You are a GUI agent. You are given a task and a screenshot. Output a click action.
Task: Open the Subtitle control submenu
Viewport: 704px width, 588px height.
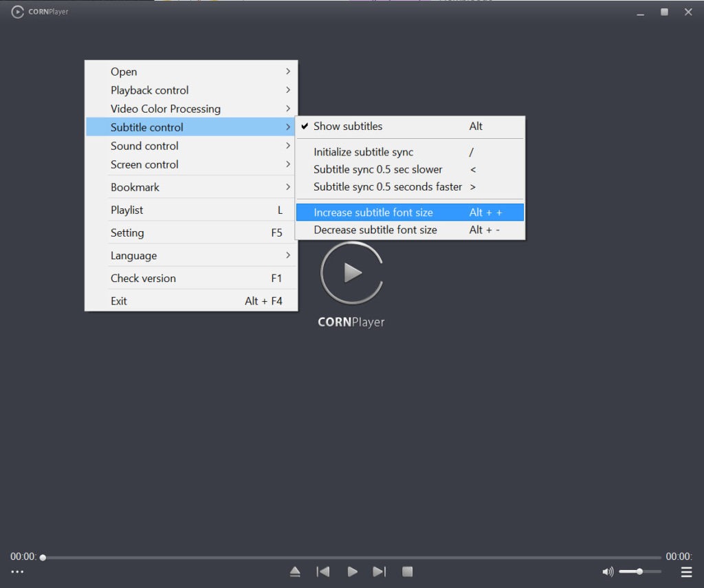pyautogui.click(x=191, y=127)
